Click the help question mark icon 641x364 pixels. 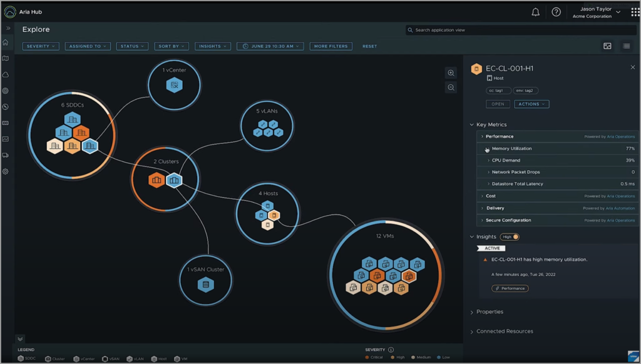(x=556, y=11)
